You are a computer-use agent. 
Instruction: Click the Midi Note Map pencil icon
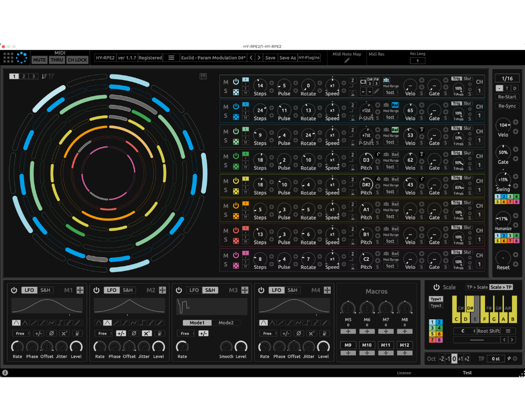346,61
